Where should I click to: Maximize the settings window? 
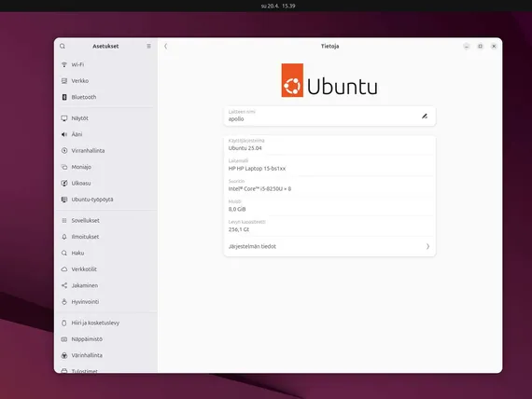(x=480, y=46)
